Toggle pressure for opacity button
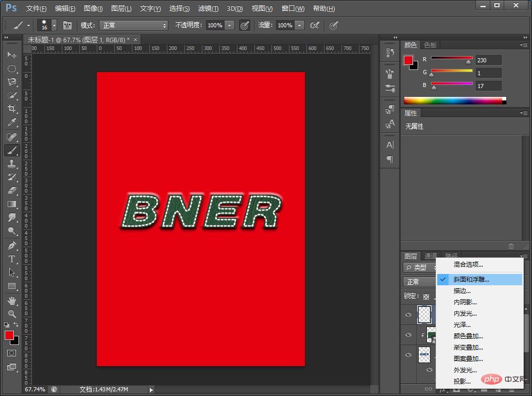The height and width of the screenshot is (396, 532). tap(245, 25)
